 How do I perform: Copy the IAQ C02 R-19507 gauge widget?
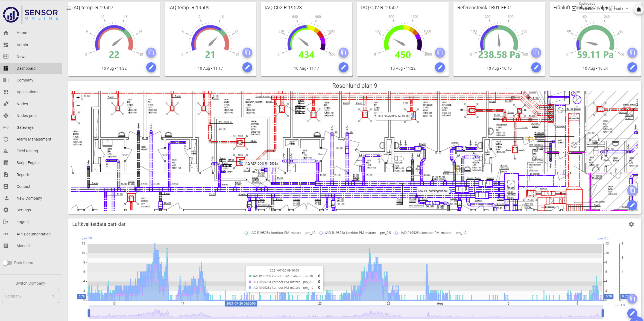(440, 52)
